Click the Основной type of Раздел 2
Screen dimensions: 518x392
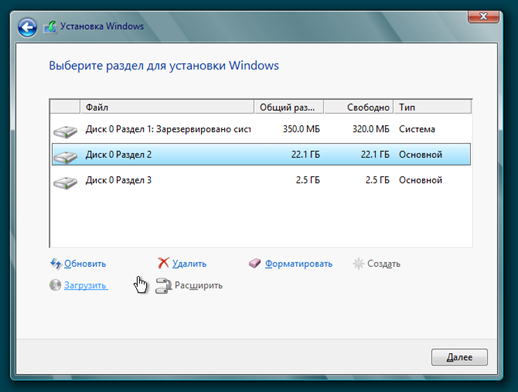pyautogui.click(x=421, y=155)
